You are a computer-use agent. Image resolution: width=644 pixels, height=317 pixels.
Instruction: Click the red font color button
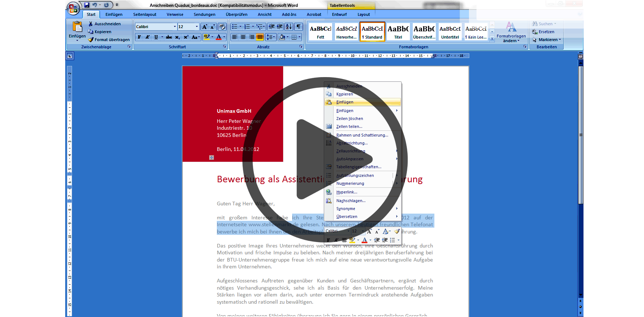pos(218,37)
